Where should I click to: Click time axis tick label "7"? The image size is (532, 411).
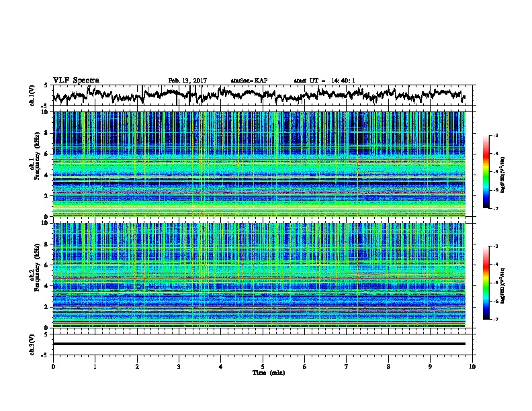(347, 367)
